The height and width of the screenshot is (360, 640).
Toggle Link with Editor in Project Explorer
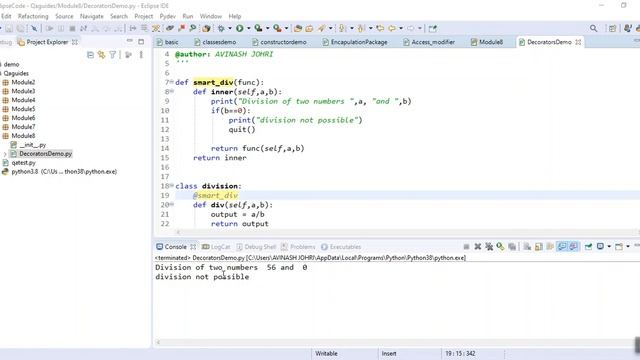tap(101, 55)
